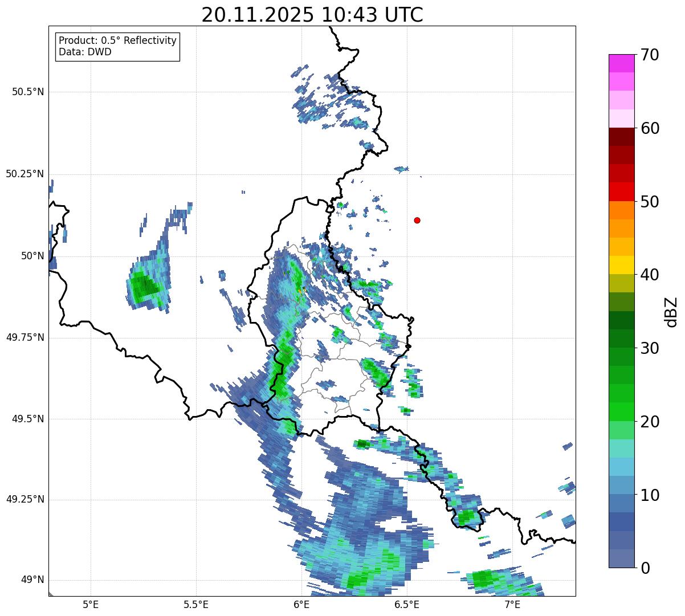685x616 pixels.
Task: Click the rotated "dBZ" colorbar label
Action: (671, 312)
